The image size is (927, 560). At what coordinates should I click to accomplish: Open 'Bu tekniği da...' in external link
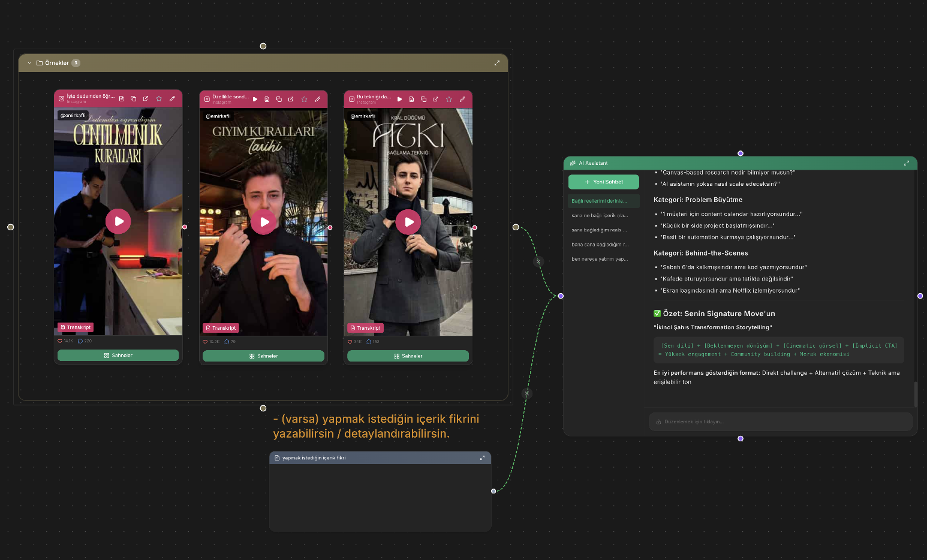435,99
